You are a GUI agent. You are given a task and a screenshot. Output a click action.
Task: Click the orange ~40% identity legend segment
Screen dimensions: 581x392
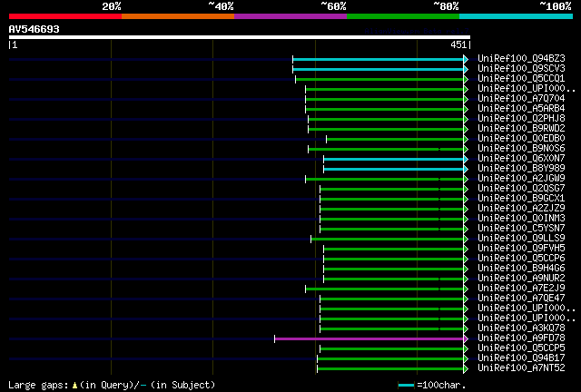178,16
